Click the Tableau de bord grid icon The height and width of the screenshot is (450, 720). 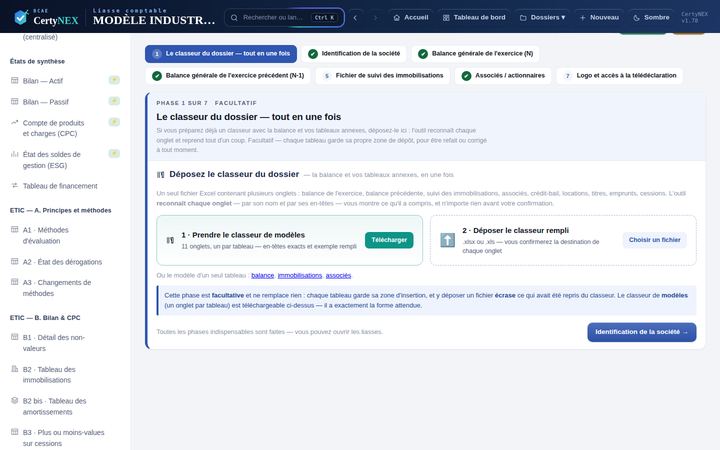coord(446,17)
